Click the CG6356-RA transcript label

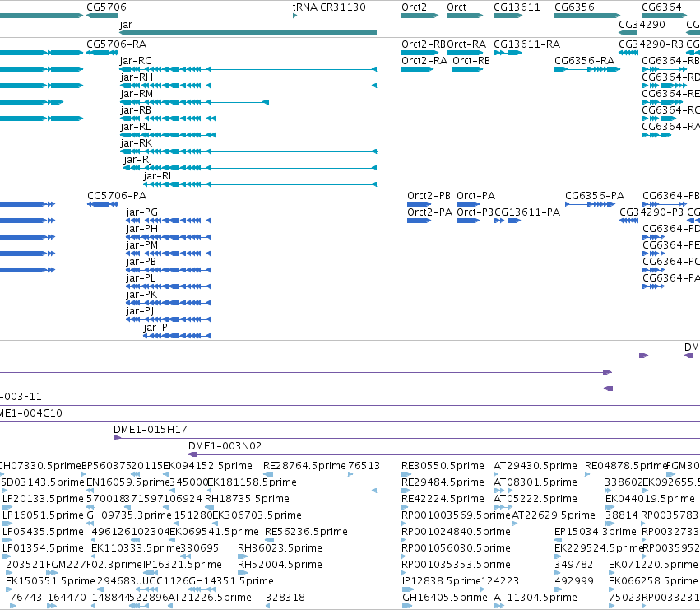click(584, 61)
